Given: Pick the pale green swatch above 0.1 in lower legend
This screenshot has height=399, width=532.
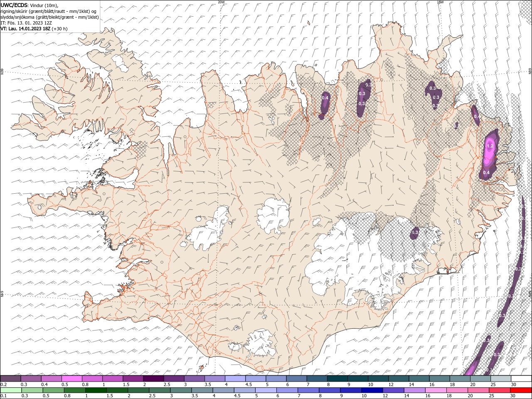Looking at the screenshot, I should 10,390.
